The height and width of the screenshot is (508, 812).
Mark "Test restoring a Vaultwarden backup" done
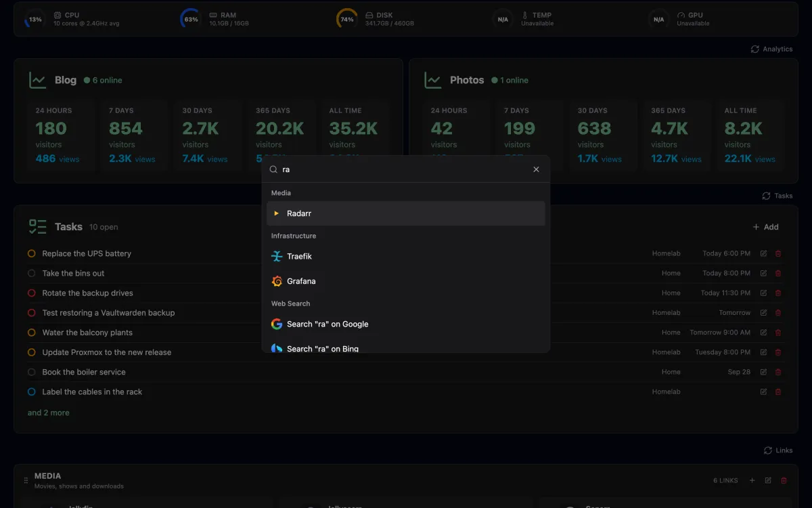(x=31, y=312)
